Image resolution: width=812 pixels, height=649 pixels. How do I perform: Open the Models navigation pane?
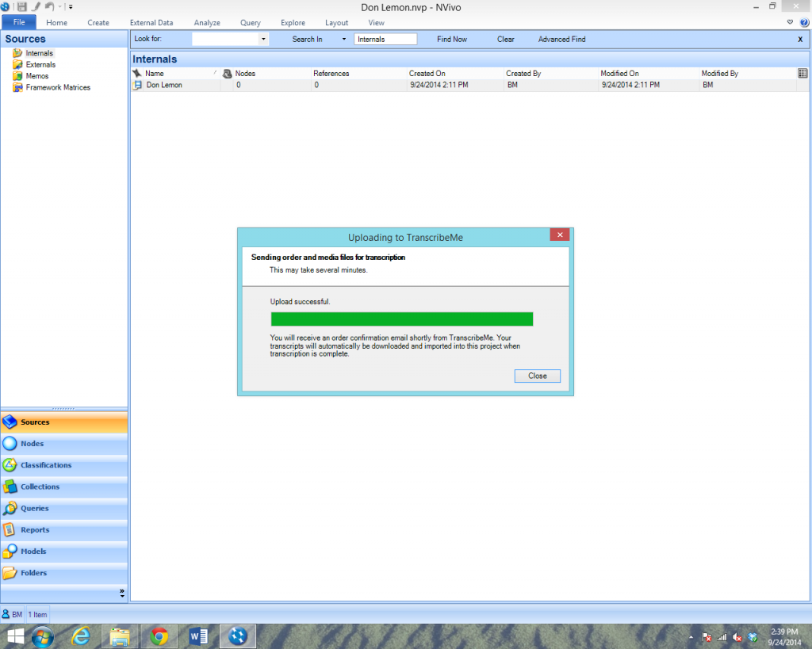tap(64, 552)
